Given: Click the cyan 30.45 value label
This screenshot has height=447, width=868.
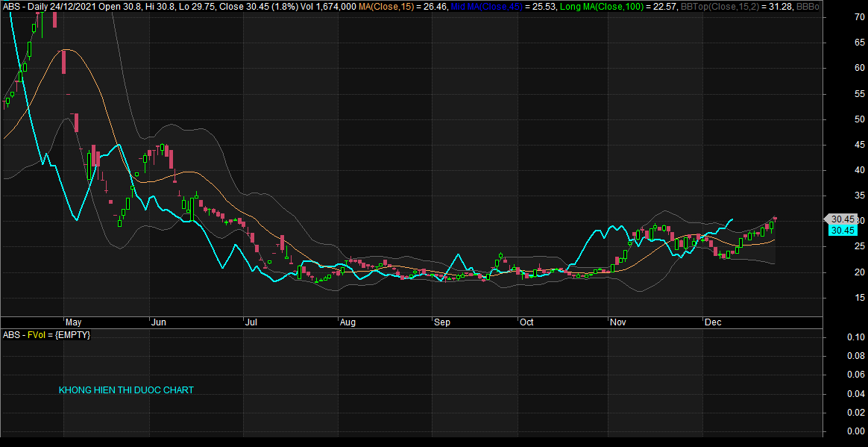Looking at the screenshot, I should tap(842, 231).
